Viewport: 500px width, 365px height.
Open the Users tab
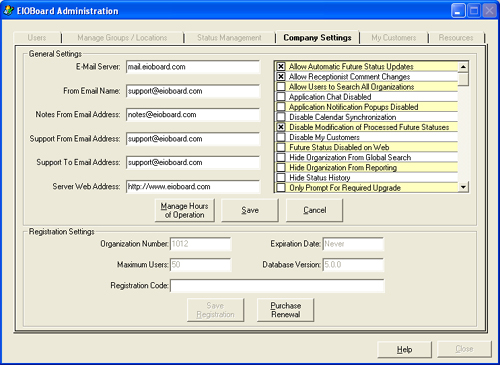point(37,38)
